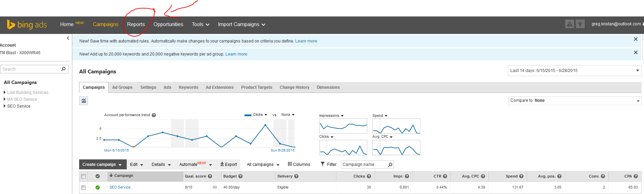The image size is (644, 194).
Task: Switch to the Dimensions tab
Action: tap(328, 87)
